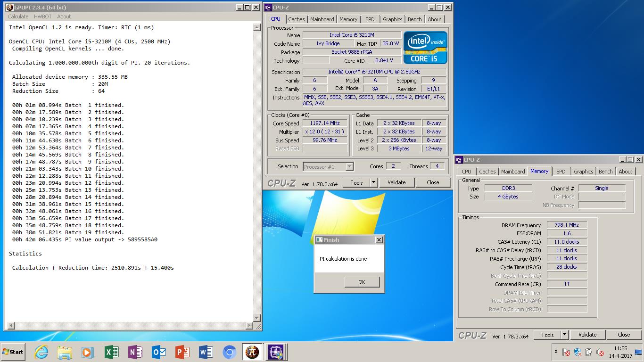644x362 pixels.
Task: Open Windows Defender shield tray icon
Action: pyautogui.click(x=578, y=352)
